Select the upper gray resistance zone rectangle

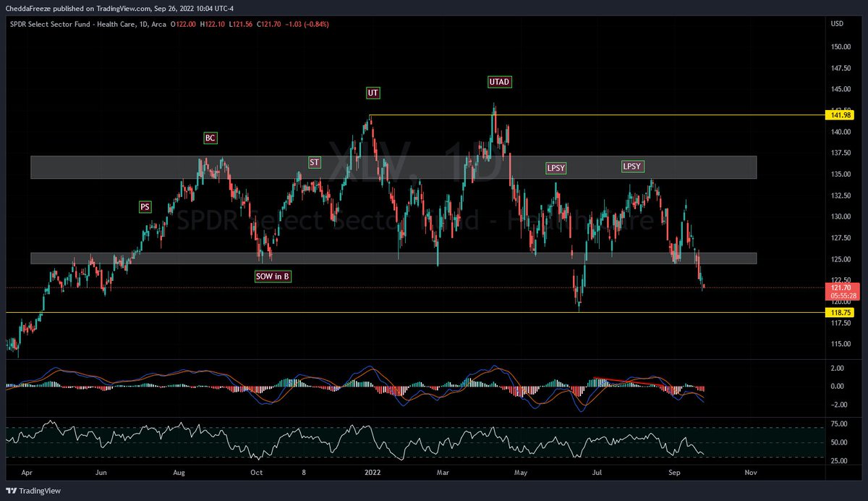(x=393, y=167)
